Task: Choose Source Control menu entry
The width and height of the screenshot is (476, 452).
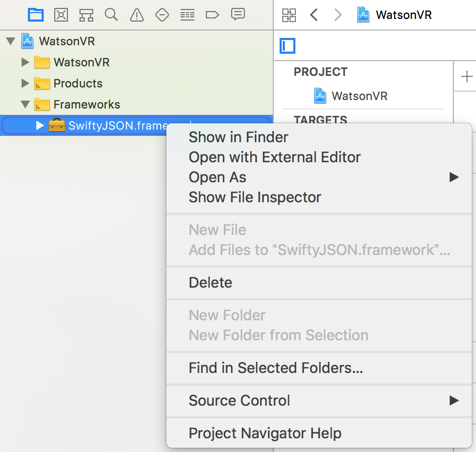Action: point(319,400)
